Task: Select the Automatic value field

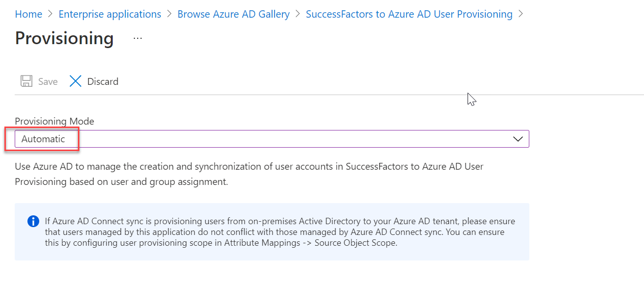Action: coord(46,139)
